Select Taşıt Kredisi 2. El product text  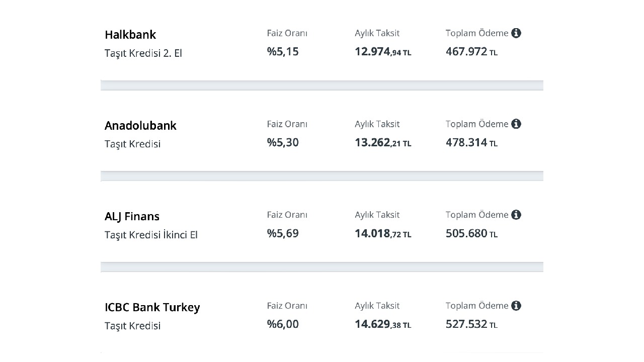point(143,53)
